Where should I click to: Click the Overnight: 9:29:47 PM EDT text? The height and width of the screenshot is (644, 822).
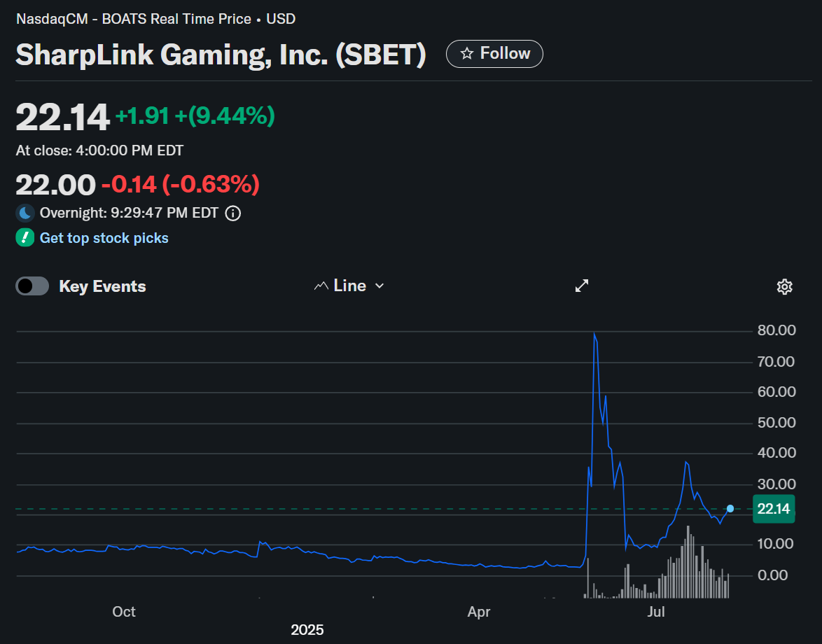(x=129, y=213)
